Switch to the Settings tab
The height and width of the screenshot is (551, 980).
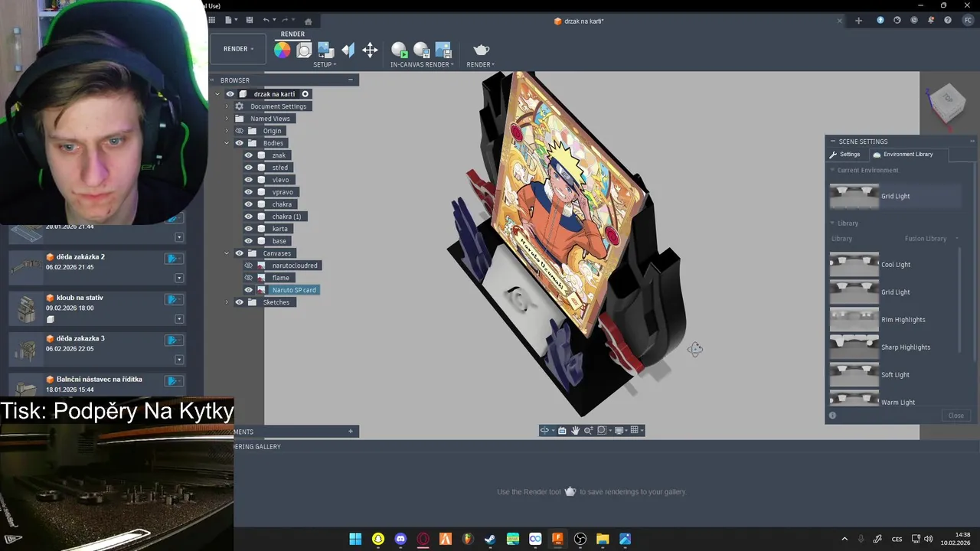845,155
